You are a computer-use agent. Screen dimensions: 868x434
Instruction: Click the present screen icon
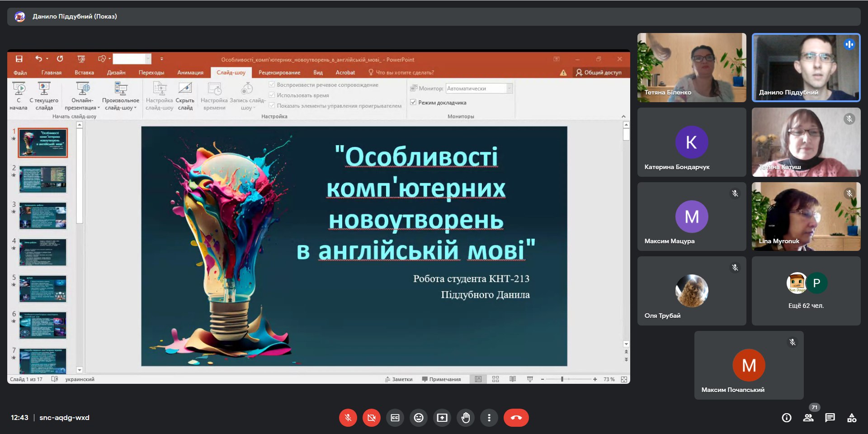pos(442,418)
